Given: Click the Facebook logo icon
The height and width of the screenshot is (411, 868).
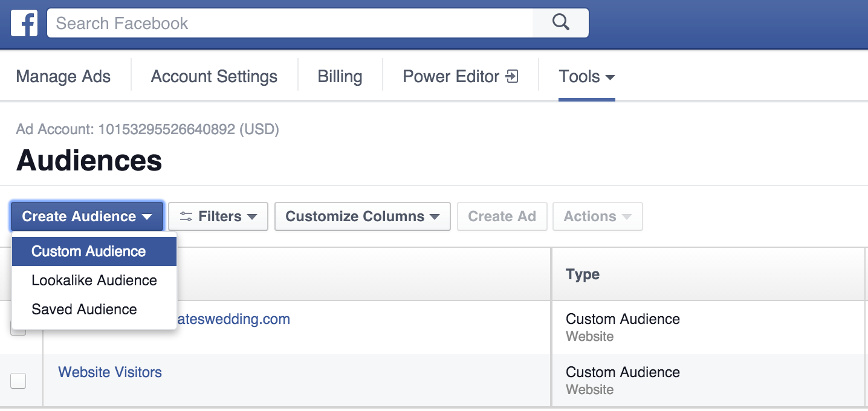Looking at the screenshot, I should pyautogui.click(x=24, y=23).
